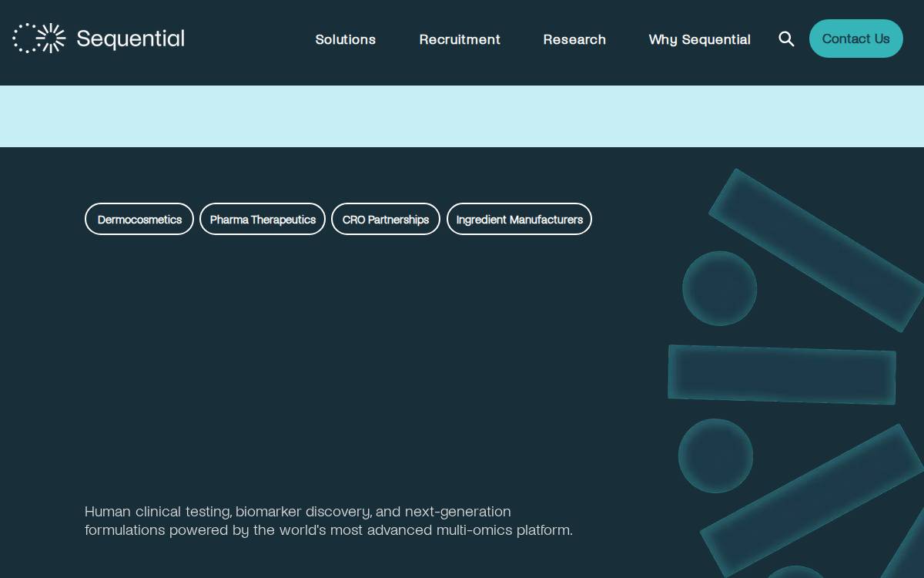Image resolution: width=924 pixels, height=578 pixels.
Task: Open the Recruitment menu
Action: click(460, 39)
